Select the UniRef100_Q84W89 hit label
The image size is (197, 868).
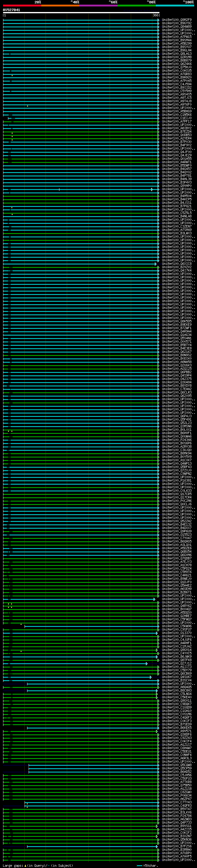coord(176,26)
